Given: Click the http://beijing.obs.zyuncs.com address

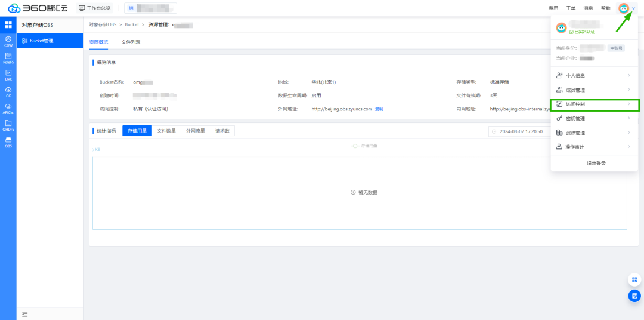Looking at the screenshot, I should click(342, 109).
